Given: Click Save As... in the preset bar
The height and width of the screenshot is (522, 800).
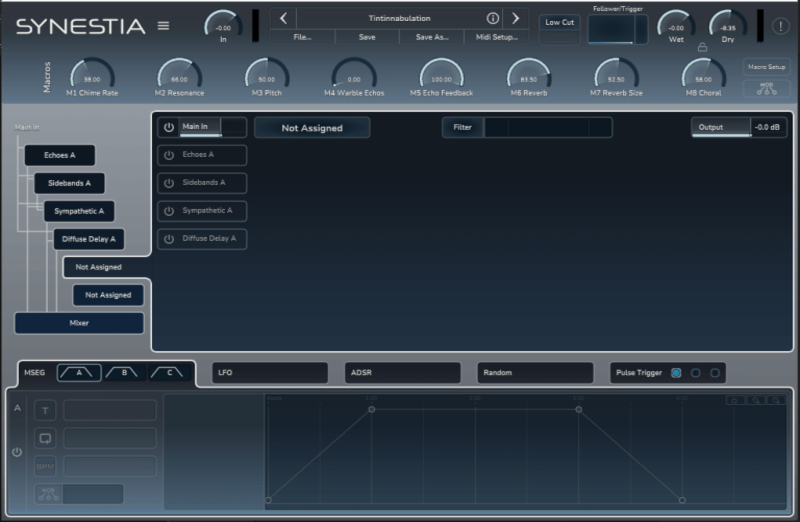Looking at the screenshot, I should (x=432, y=37).
